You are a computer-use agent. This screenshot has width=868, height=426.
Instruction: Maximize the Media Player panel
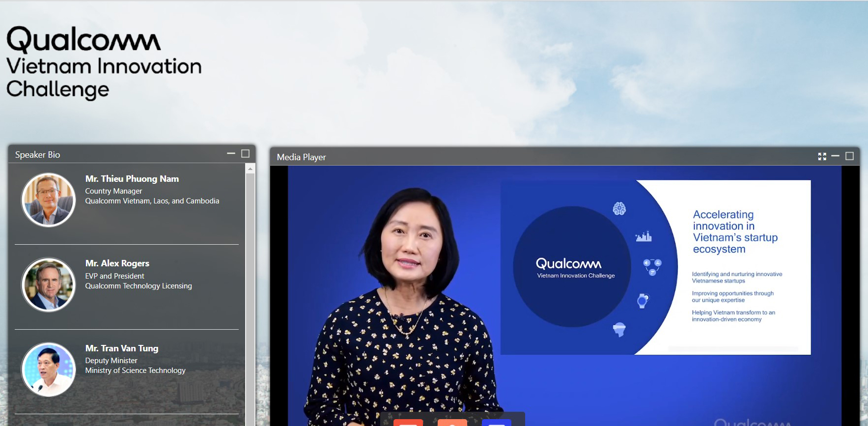(x=849, y=156)
